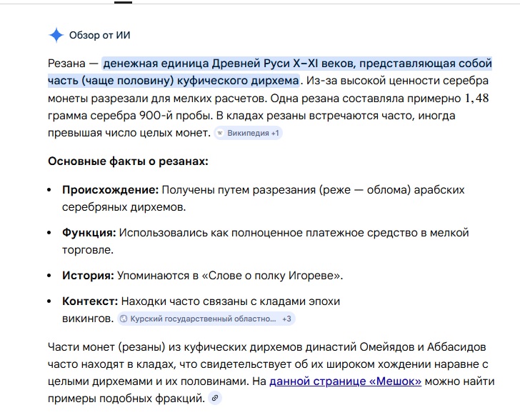Click the «1,48» number in the first paragraph

[476, 98]
